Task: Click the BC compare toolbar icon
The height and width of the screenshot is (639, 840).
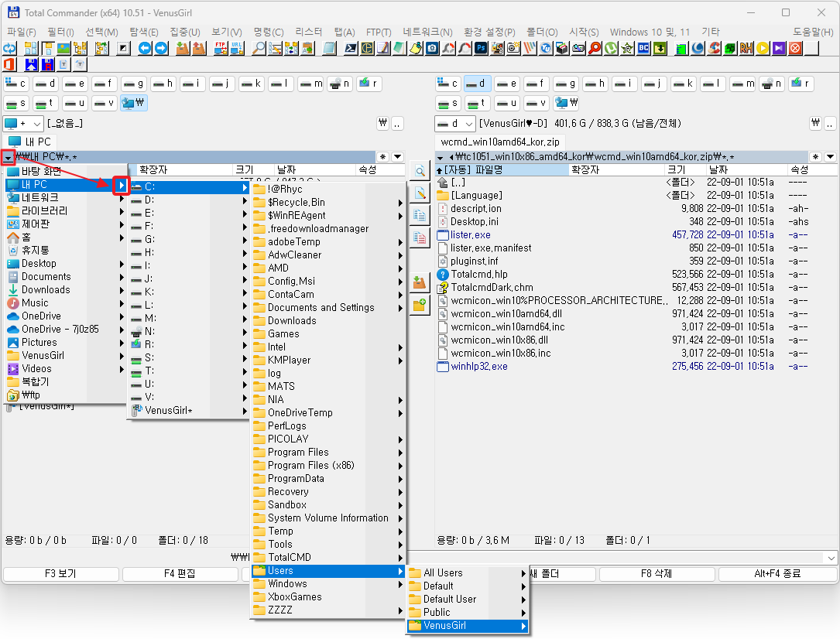Action: (643, 48)
